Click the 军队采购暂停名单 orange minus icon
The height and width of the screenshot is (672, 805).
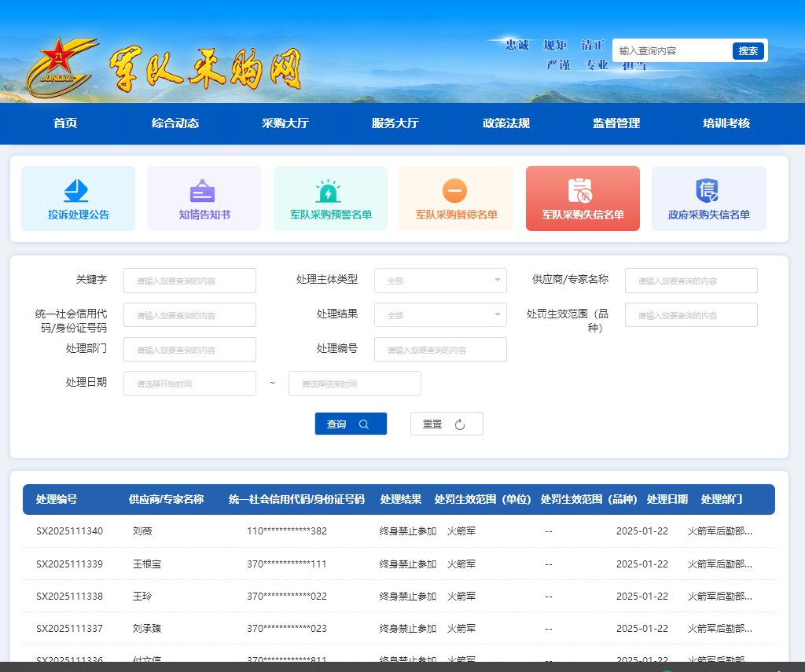click(x=455, y=191)
